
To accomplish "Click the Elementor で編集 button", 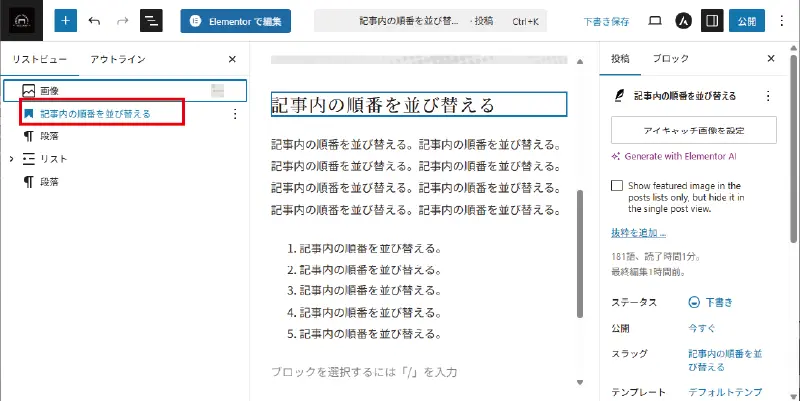I will 236,21.
